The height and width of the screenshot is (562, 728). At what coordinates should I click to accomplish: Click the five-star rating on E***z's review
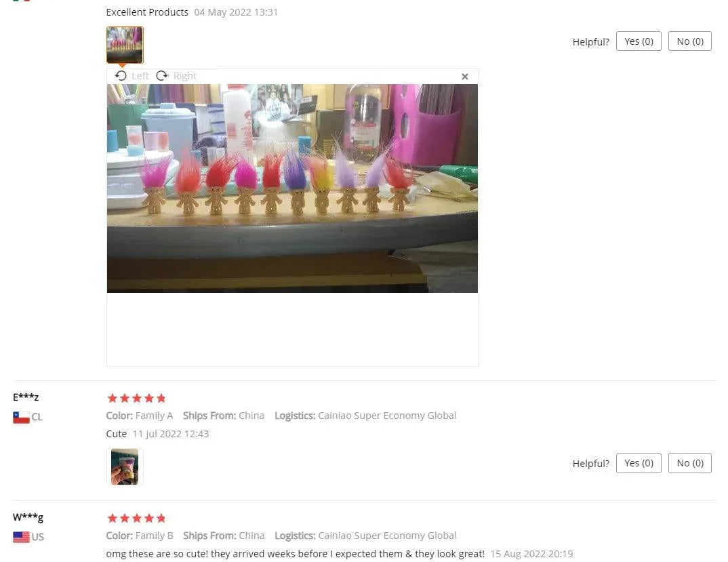click(136, 398)
